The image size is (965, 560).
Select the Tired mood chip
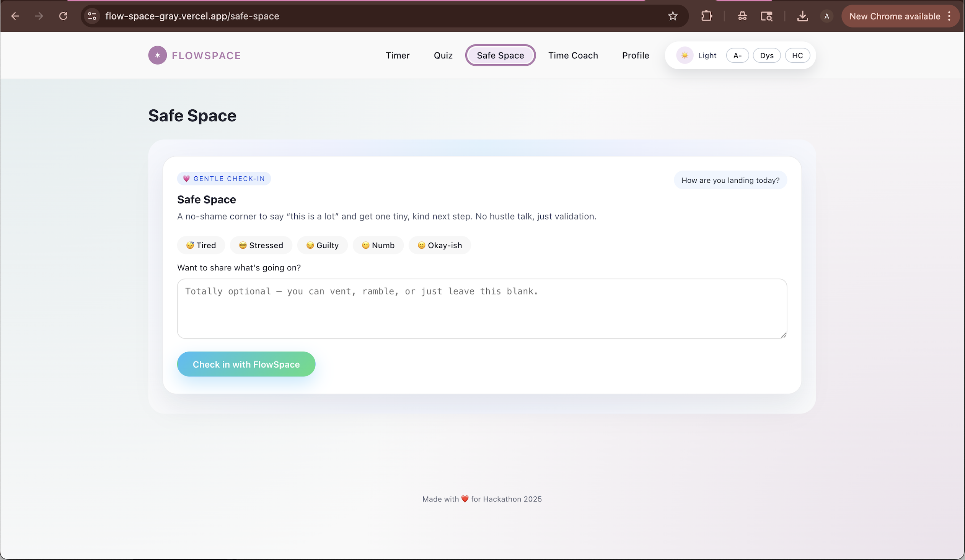pyautogui.click(x=201, y=245)
